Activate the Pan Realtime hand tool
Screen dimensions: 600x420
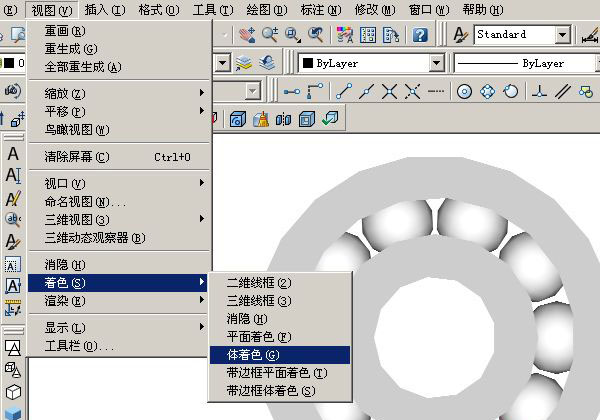(247, 35)
